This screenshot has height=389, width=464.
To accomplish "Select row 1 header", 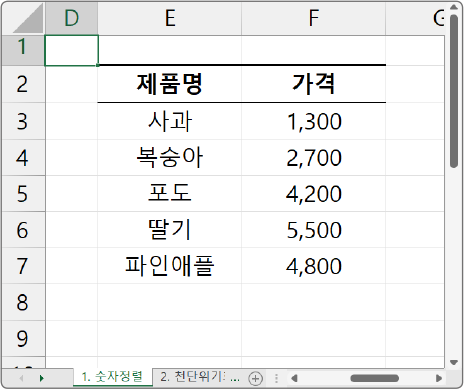I will point(23,50).
